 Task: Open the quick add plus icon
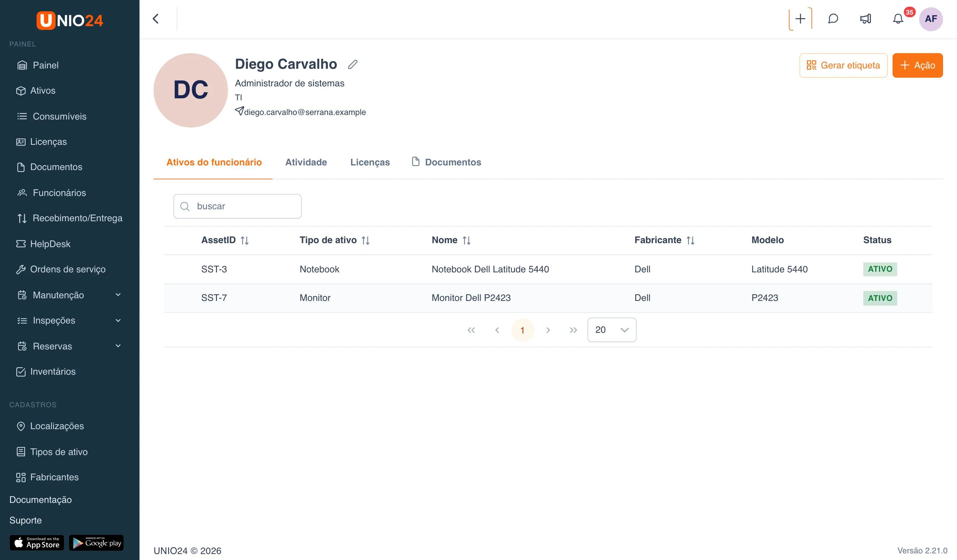pos(800,19)
